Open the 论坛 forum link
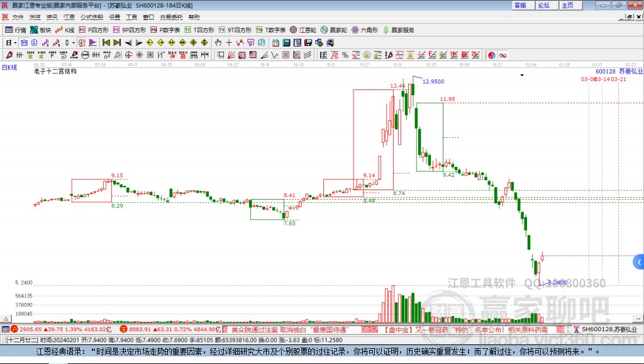This screenshot has width=644, height=364. click(545, 5)
